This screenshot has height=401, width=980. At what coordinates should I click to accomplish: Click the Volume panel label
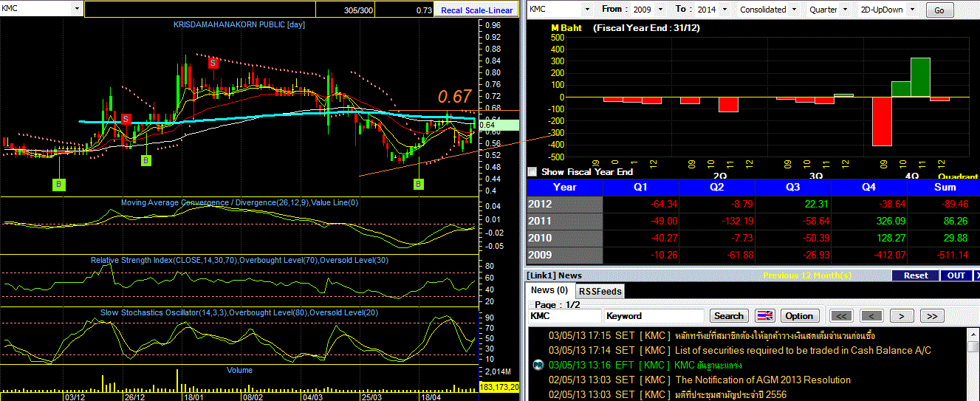pos(239,370)
